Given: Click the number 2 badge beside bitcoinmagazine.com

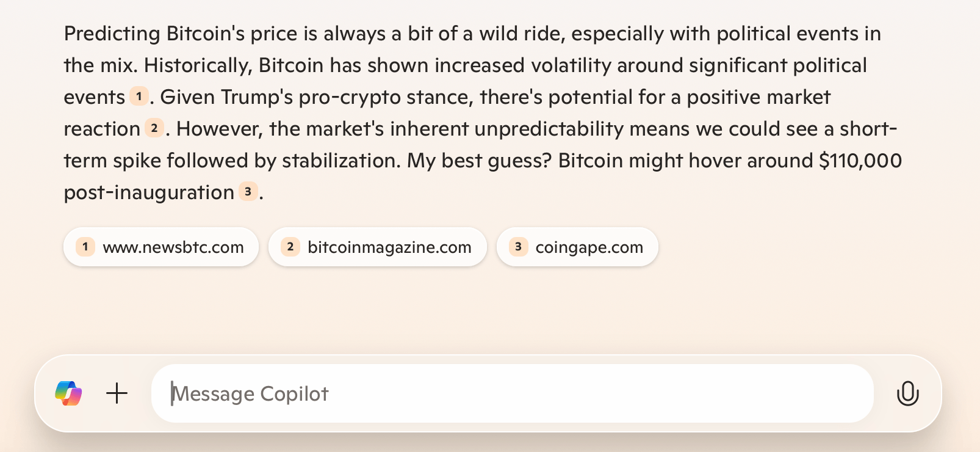Looking at the screenshot, I should (290, 247).
